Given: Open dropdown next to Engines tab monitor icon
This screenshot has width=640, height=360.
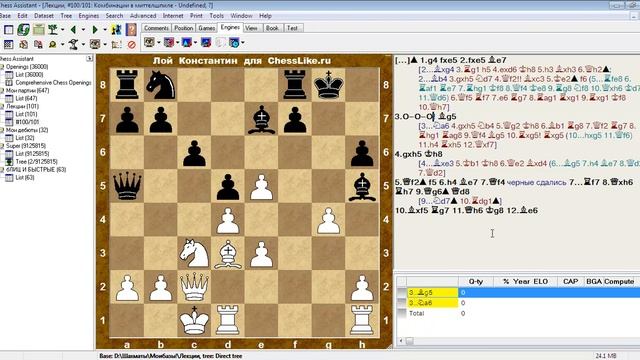Looking at the screenshot, I should pos(158,43).
